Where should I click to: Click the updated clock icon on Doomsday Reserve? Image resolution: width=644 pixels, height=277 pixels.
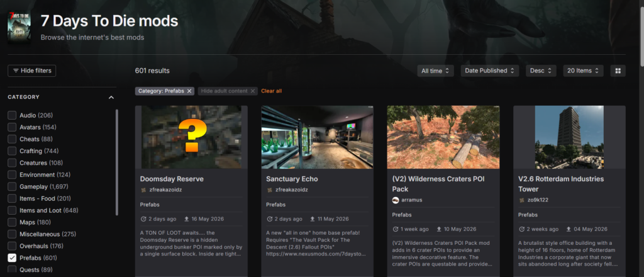[x=143, y=219]
